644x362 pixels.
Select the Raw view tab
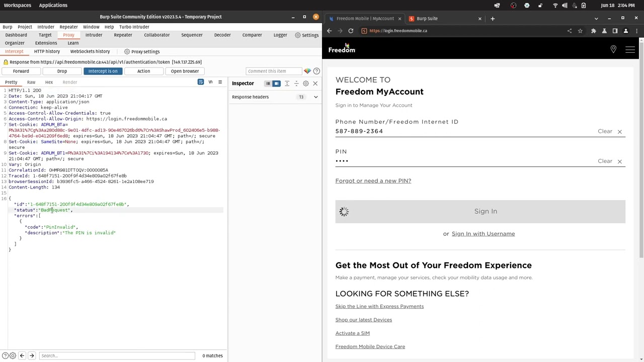31,82
